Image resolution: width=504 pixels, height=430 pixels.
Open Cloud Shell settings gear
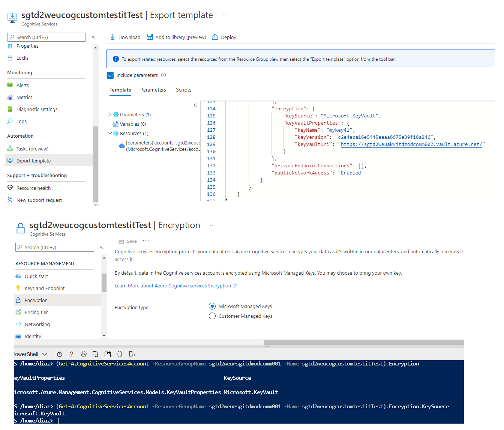point(84,354)
